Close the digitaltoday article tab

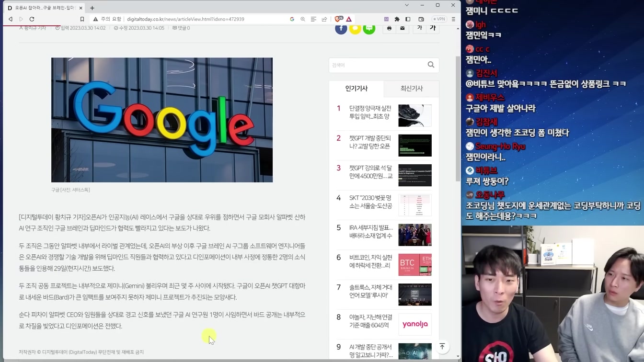pos(80,8)
